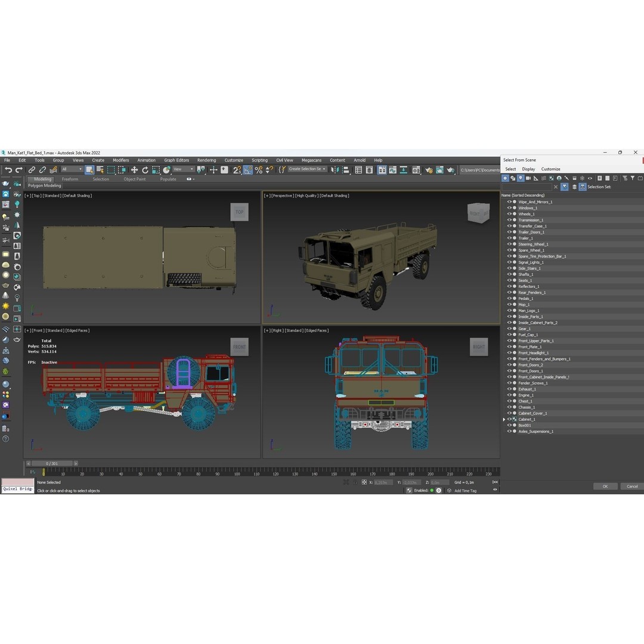The height and width of the screenshot is (644, 644).
Task: Hide Windows_1 via its eye icon
Action: 509,208
